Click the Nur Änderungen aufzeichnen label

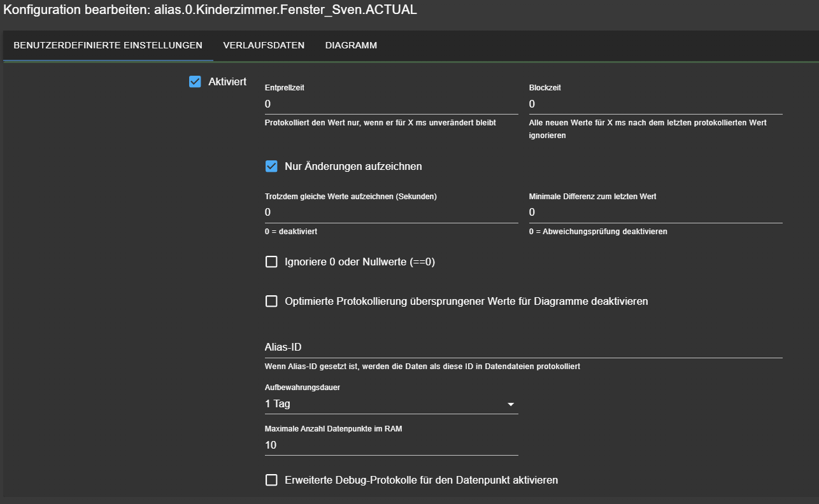(353, 167)
